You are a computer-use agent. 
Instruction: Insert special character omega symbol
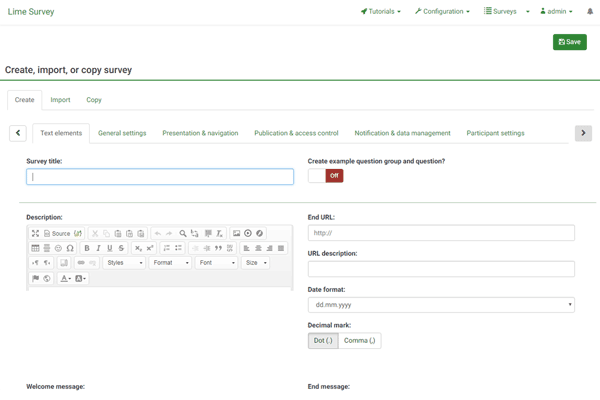point(70,248)
